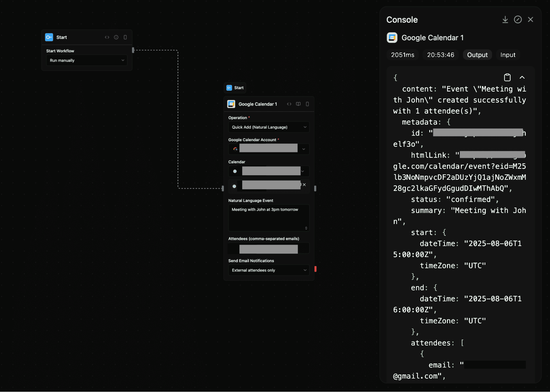Collapse the output JSON block
550x392 pixels.
click(x=522, y=78)
